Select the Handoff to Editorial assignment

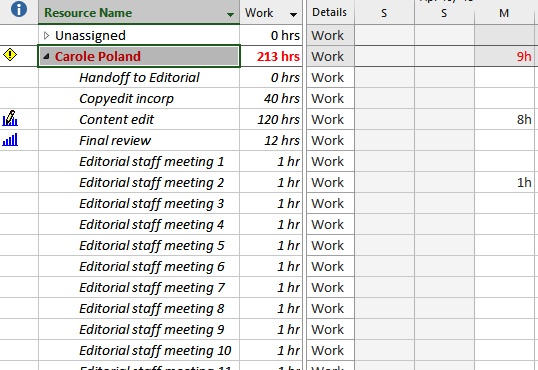pyautogui.click(x=139, y=78)
